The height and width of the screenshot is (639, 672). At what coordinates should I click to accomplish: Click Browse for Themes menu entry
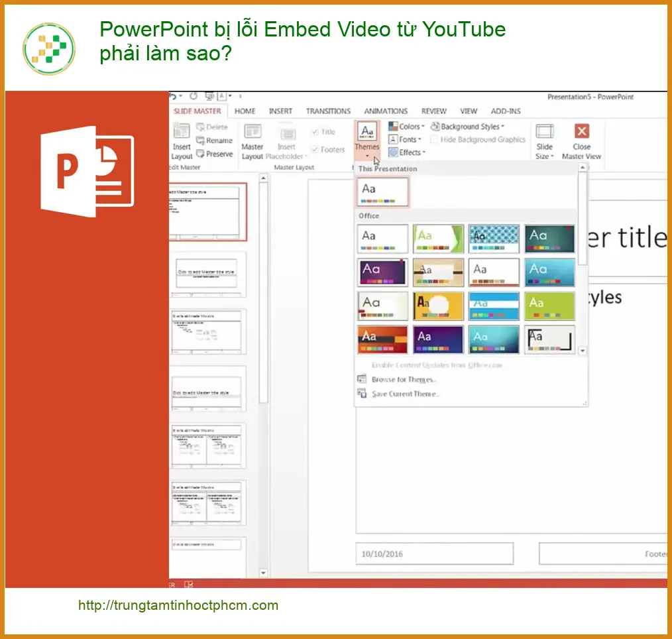tap(404, 379)
